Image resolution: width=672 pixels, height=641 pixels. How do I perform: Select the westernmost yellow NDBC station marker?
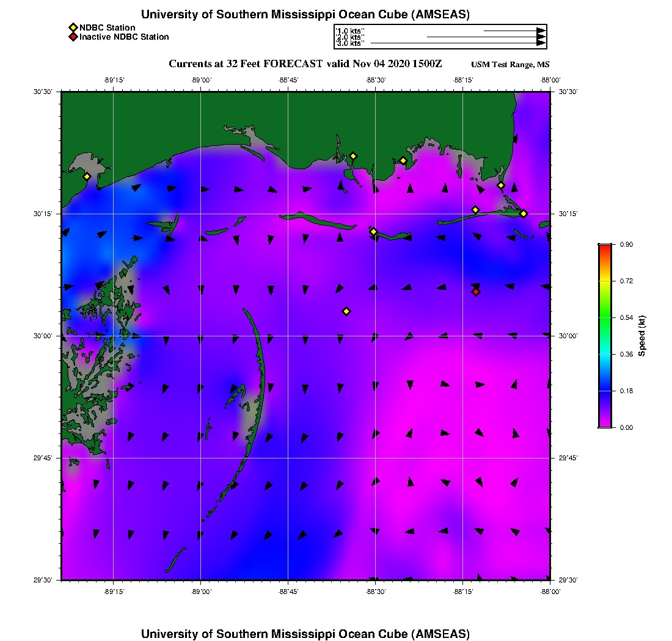coord(87,176)
